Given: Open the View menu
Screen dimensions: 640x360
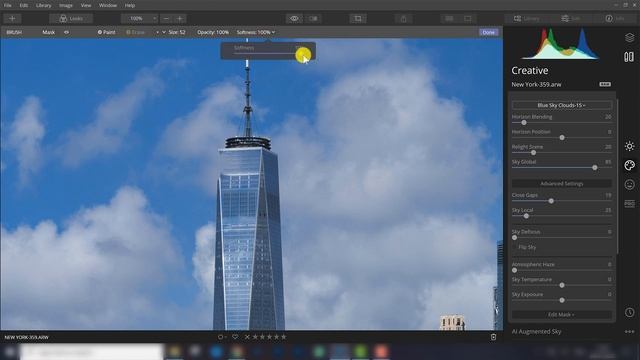Looking at the screenshot, I should point(86,5).
